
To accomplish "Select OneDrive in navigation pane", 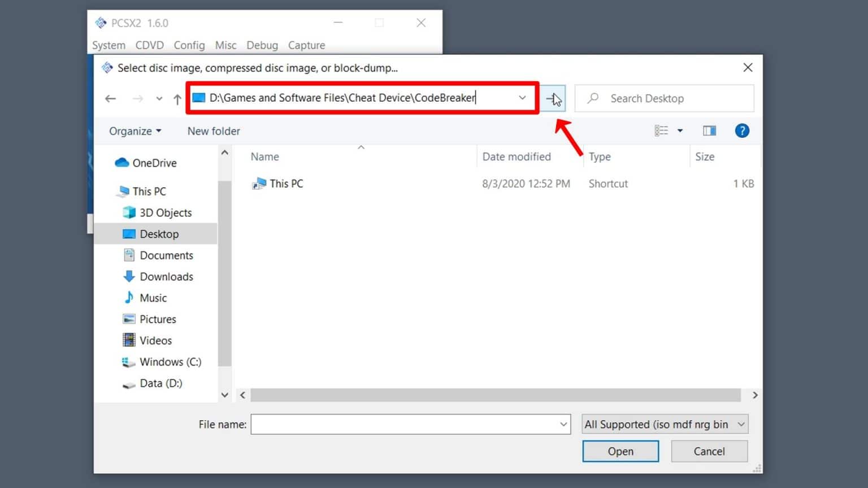I will pyautogui.click(x=146, y=163).
